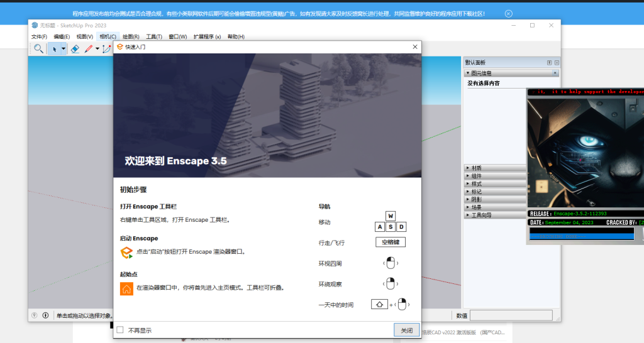Image resolution: width=644 pixels, height=343 pixels.
Task: Select the magnifier search tool in SketchUp toolbar
Action: (38, 49)
